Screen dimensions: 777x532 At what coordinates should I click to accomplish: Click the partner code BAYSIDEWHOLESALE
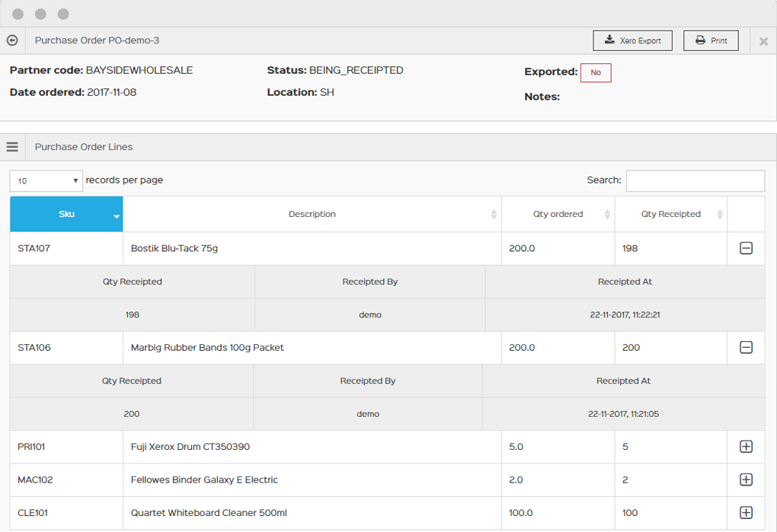coord(139,70)
